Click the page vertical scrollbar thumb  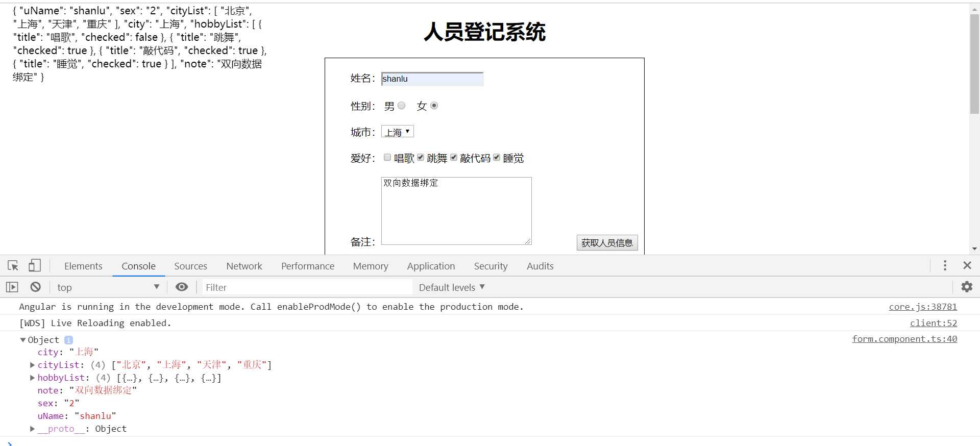tap(974, 63)
